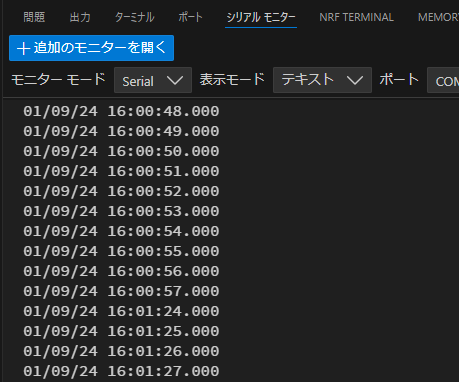
Task: Open the ポート COM dropdown
Action: coord(443,80)
